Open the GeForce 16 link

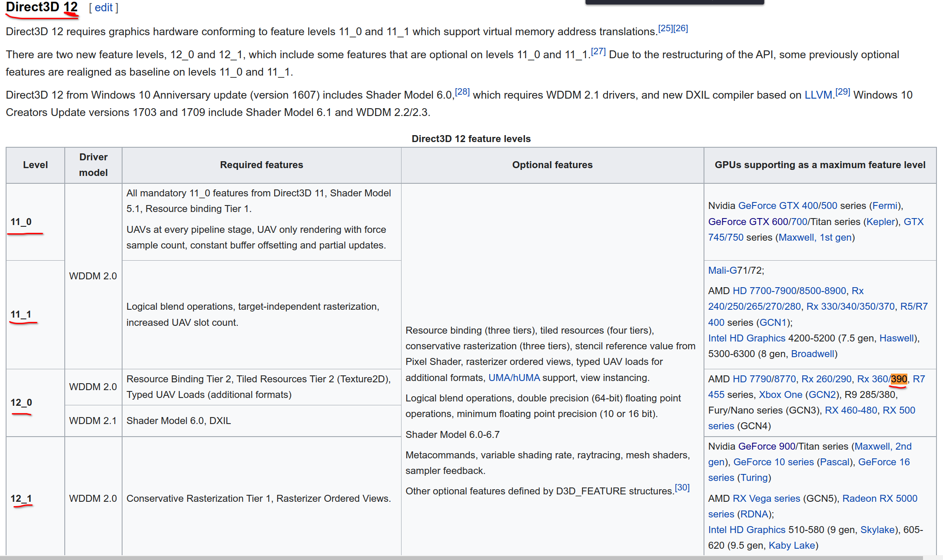click(x=884, y=462)
